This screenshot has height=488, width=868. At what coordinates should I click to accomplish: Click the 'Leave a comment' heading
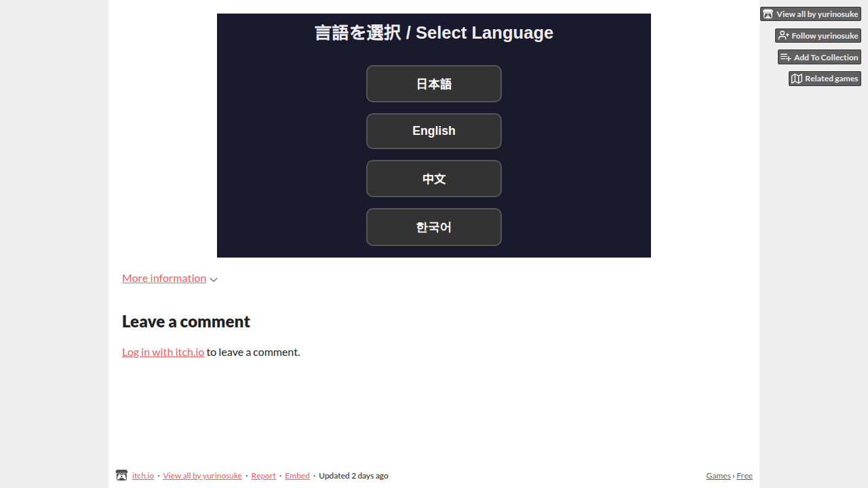186,321
